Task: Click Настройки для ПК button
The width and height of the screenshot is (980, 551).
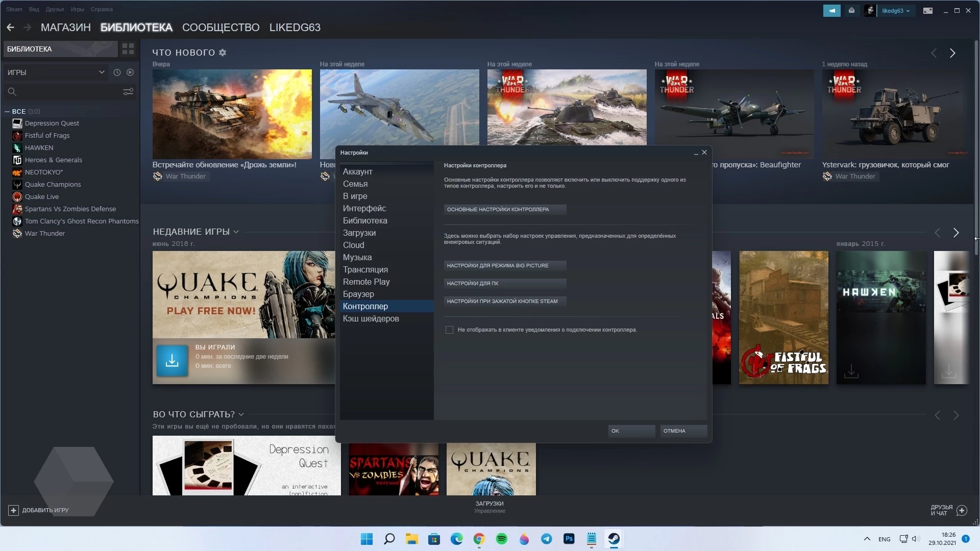Action: (x=505, y=284)
